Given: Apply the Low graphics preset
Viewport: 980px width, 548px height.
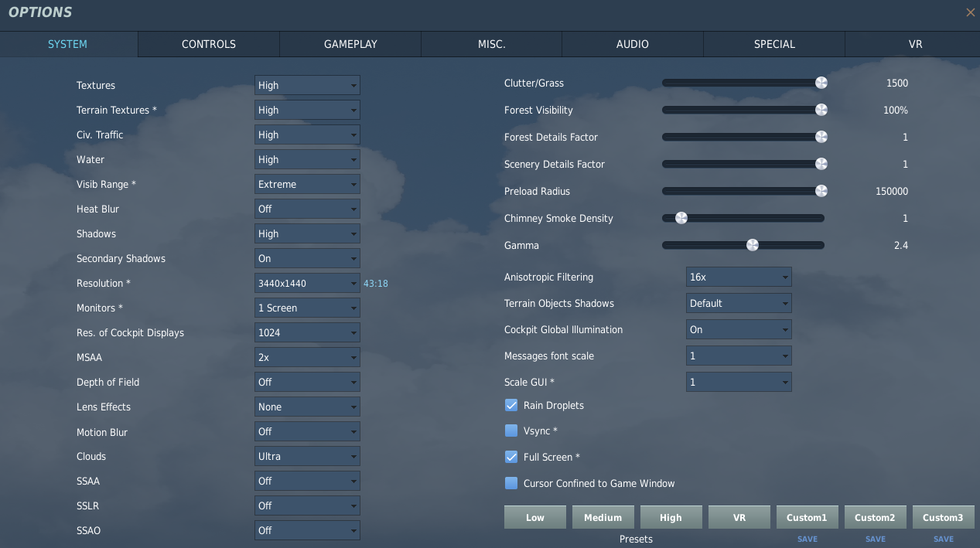Looking at the screenshot, I should point(535,517).
